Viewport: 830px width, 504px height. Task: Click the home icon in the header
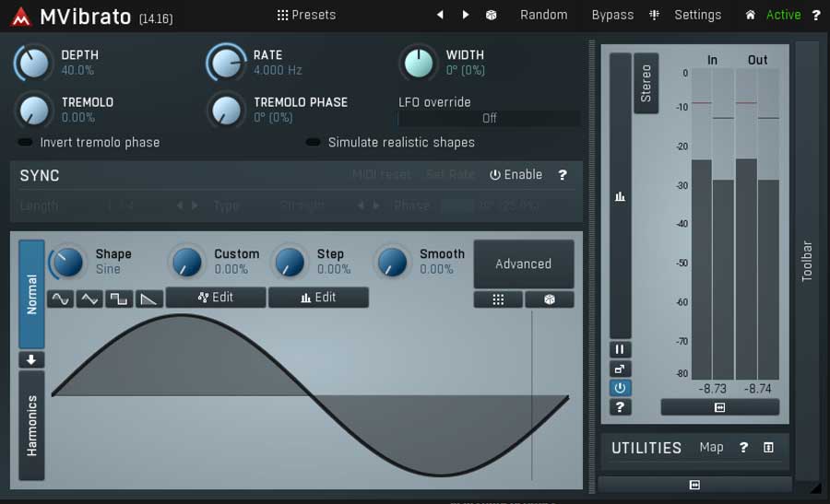tap(750, 15)
